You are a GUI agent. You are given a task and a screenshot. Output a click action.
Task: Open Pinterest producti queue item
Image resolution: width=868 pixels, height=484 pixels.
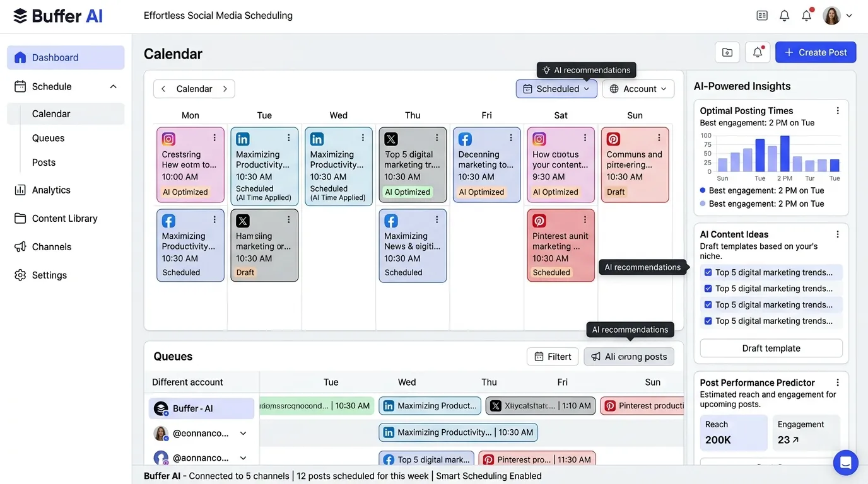[642, 406]
